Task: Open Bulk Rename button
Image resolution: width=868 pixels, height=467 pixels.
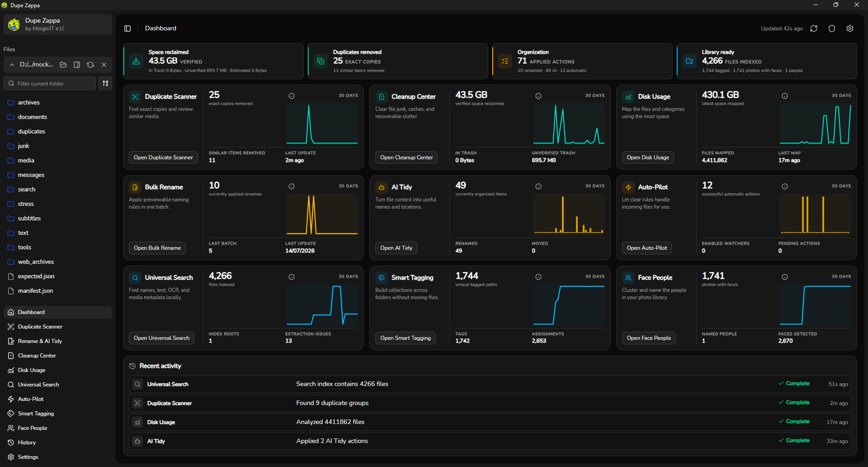Action: tap(157, 248)
